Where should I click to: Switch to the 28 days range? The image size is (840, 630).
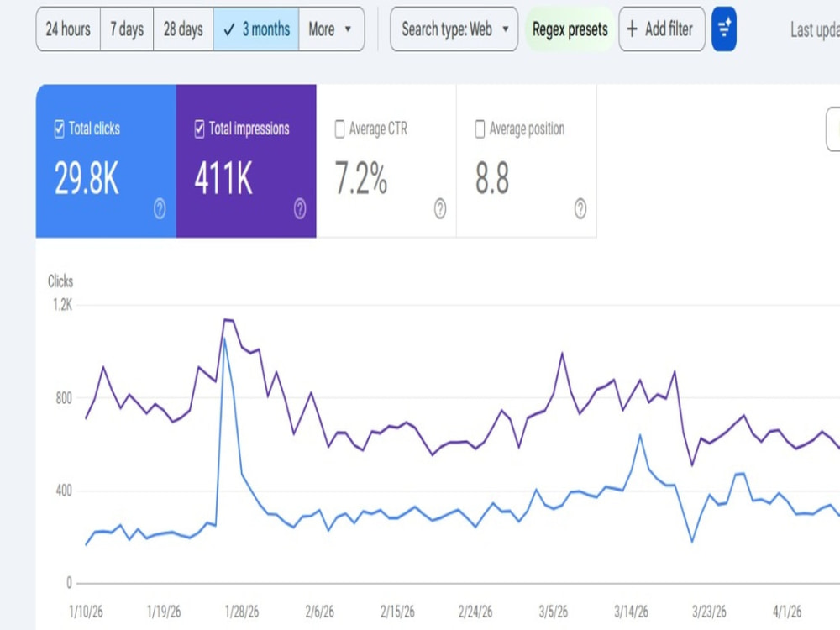[183, 29]
